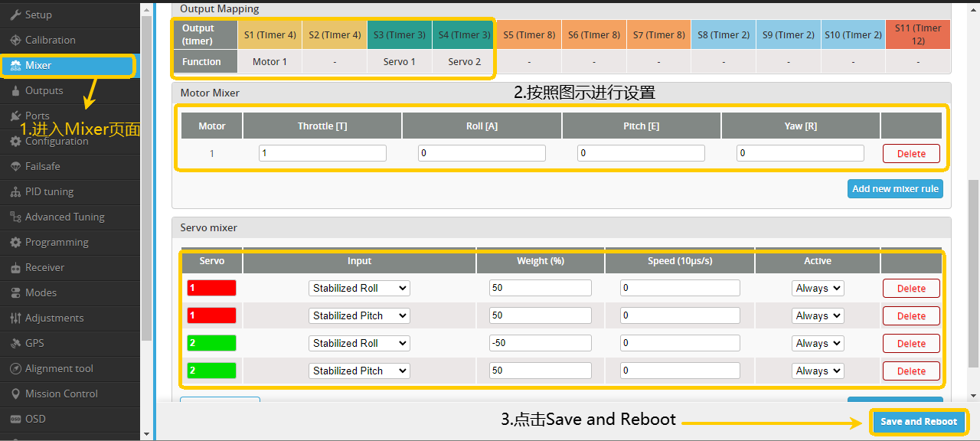Click Add new mixer rule button
The width and height of the screenshot is (980, 441).
click(895, 188)
